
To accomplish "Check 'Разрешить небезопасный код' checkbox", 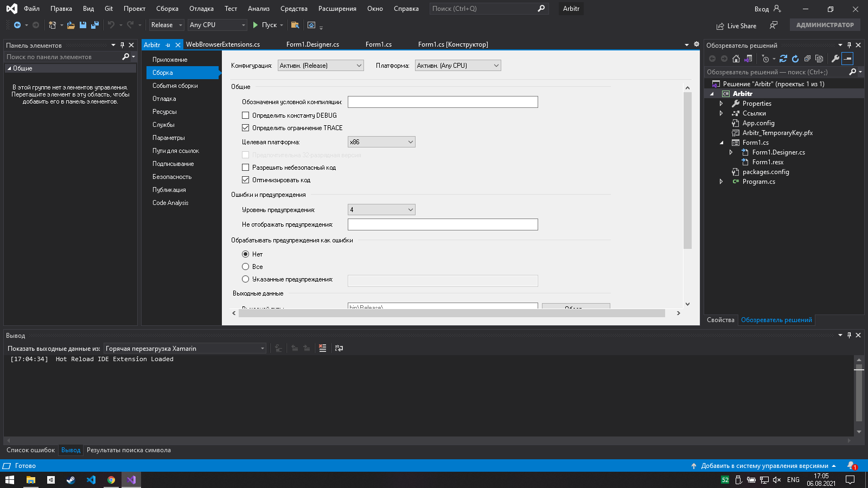I will point(245,168).
